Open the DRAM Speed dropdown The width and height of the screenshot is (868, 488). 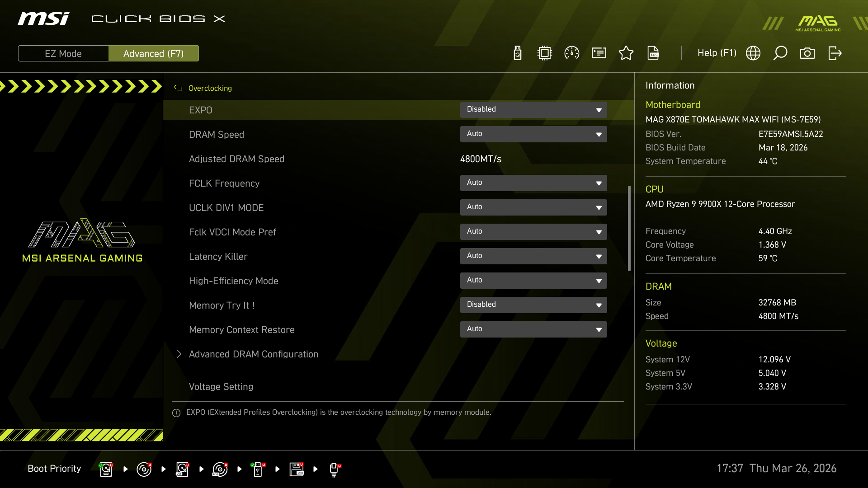point(533,134)
